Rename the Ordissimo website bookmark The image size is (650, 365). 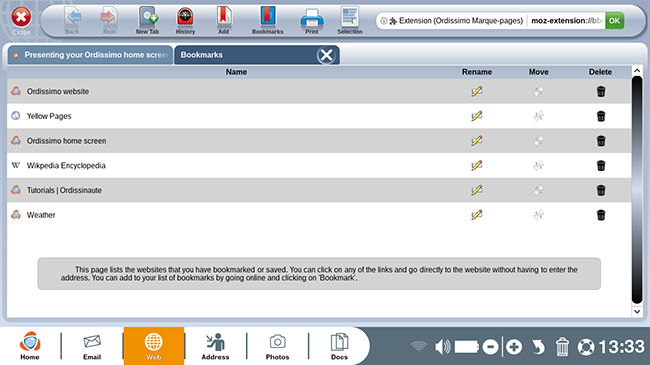click(x=477, y=91)
